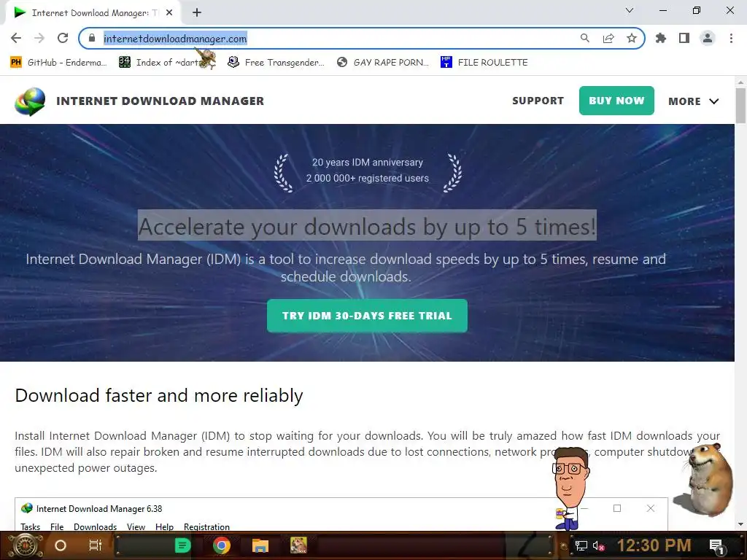Screen dimensions: 747x560
Task: Click the INTERNET DOWNLOAD MANAGER site title
Action: pos(160,101)
